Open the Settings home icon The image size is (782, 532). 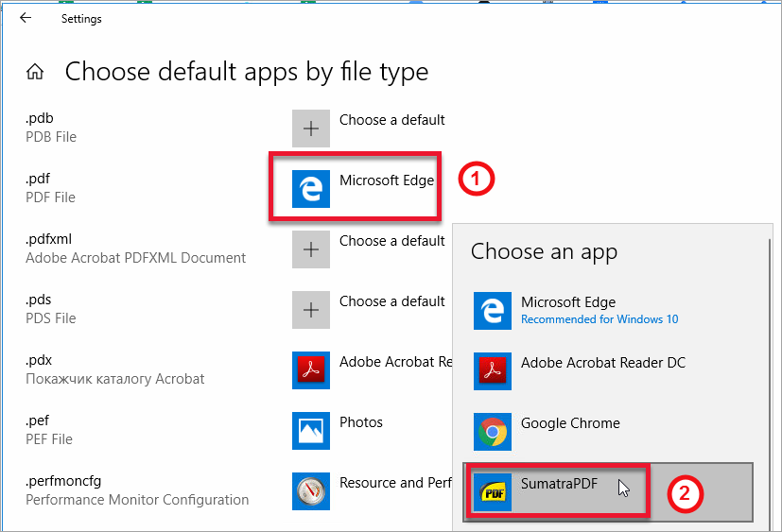coord(35,72)
